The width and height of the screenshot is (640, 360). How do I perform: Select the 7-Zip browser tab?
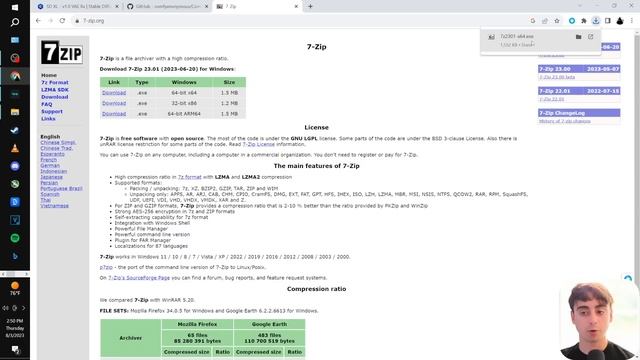point(256,7)
